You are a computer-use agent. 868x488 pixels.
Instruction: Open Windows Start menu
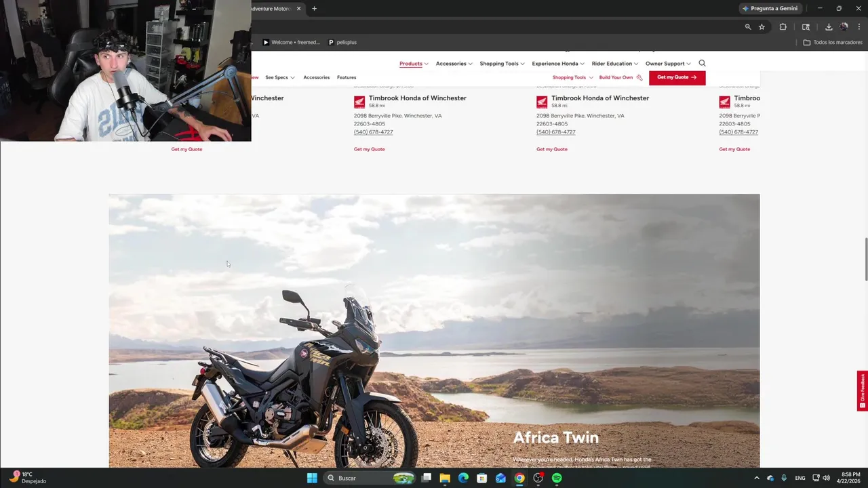(x=312, y=478)
